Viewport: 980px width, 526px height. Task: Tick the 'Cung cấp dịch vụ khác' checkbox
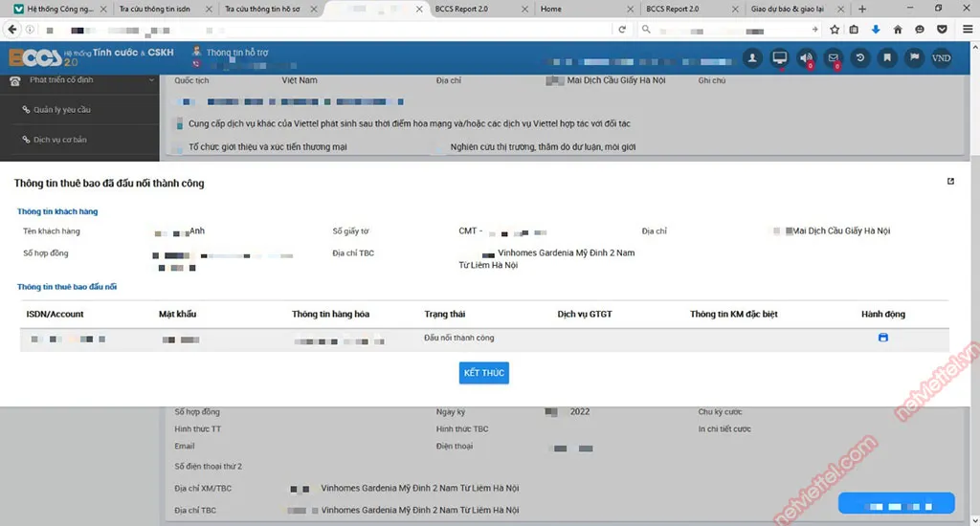pos(179,124)
